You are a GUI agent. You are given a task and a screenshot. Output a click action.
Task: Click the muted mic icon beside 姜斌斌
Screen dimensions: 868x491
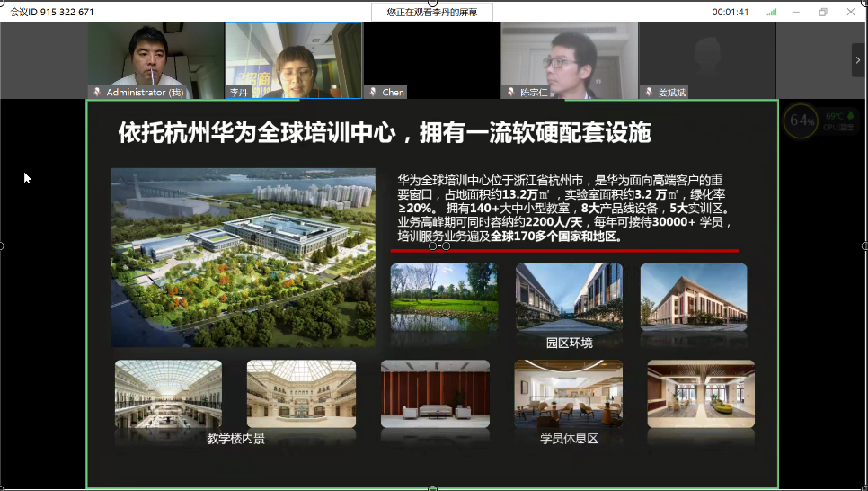coord(649,92)
